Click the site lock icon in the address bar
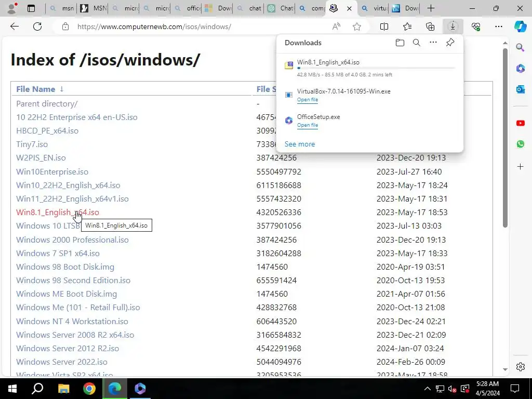The width and height of the screenshot is (532, 399). point(65,26)
